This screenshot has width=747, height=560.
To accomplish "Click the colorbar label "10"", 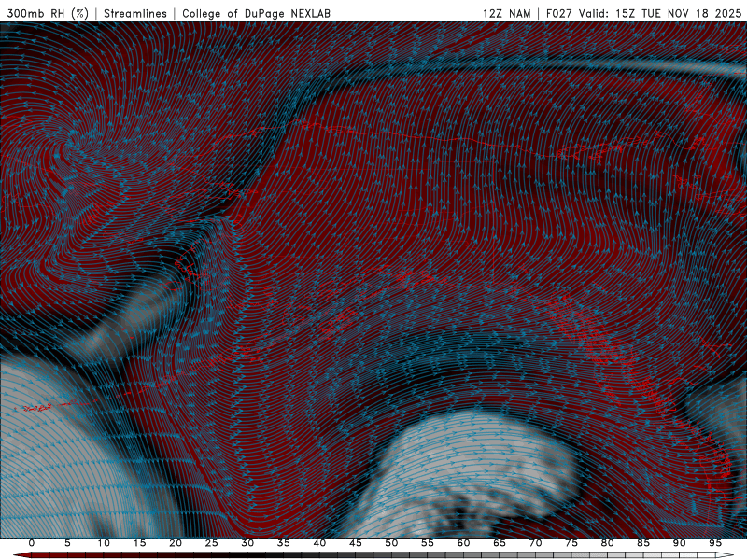I will pyautogui.click(x=104, y=543).
